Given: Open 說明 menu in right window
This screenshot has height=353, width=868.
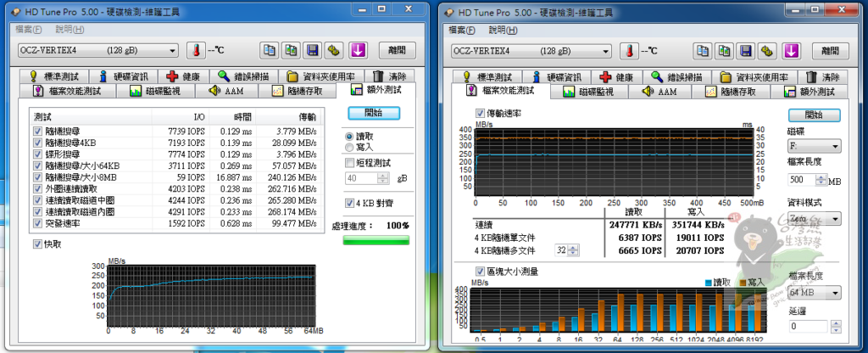Looking at the screenshot, I should point(504,30).
